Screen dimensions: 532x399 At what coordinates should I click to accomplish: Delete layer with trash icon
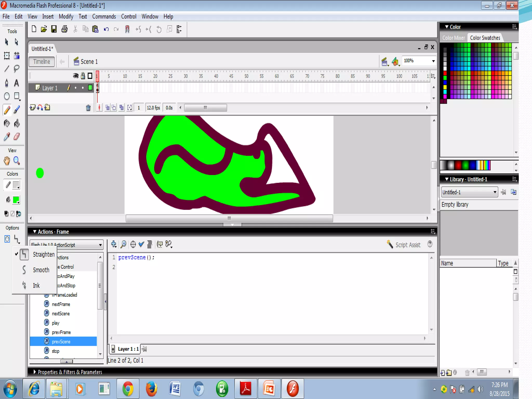point(88,108)
